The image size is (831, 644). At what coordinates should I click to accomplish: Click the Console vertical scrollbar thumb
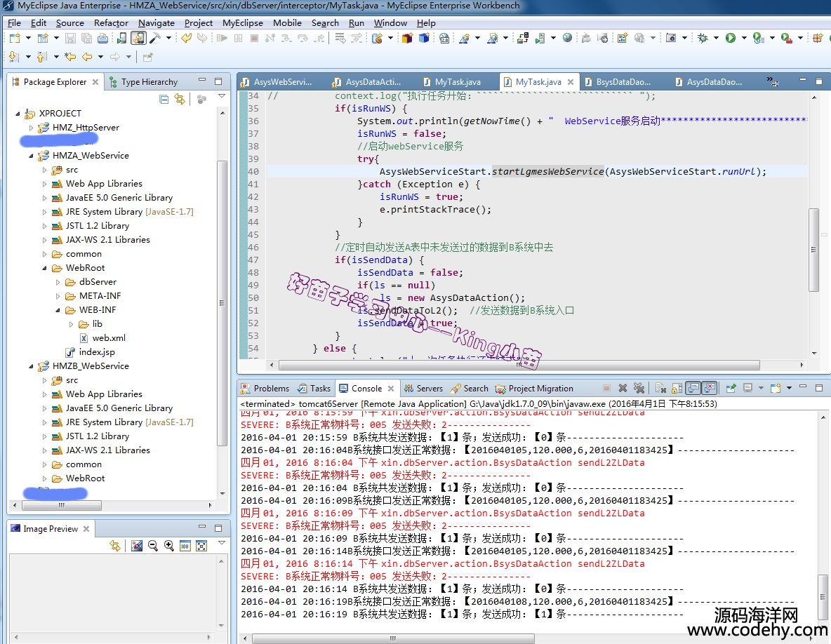tap(822, 598)
